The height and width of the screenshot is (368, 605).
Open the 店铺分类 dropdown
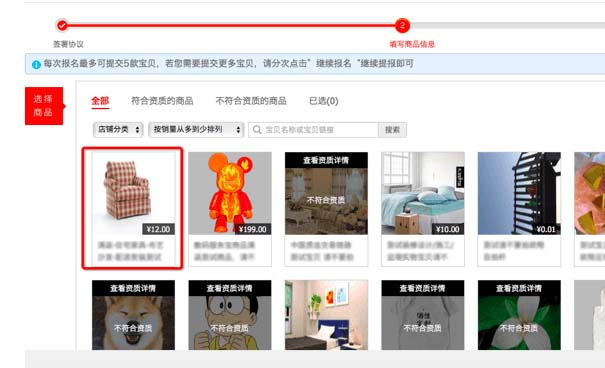coord(118,130)
